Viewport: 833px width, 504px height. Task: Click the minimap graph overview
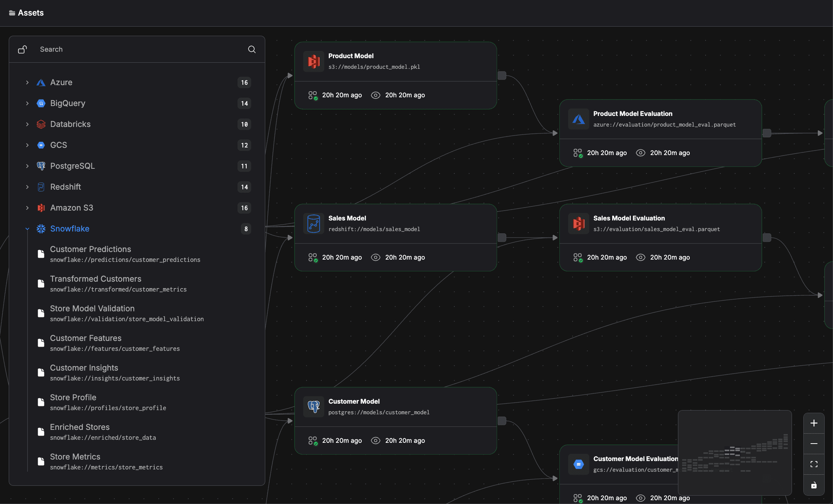tap(734, 452)
